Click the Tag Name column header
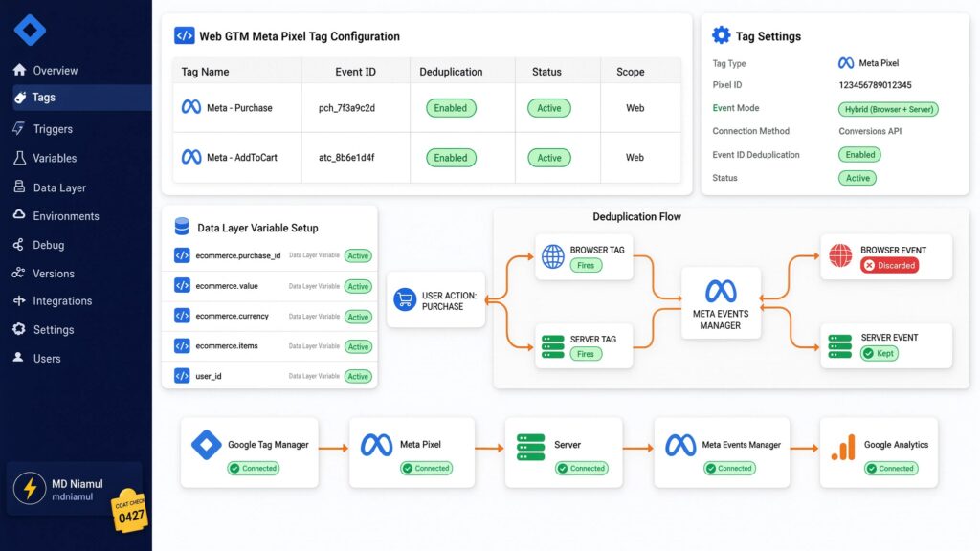 click(x=205, y=72)
